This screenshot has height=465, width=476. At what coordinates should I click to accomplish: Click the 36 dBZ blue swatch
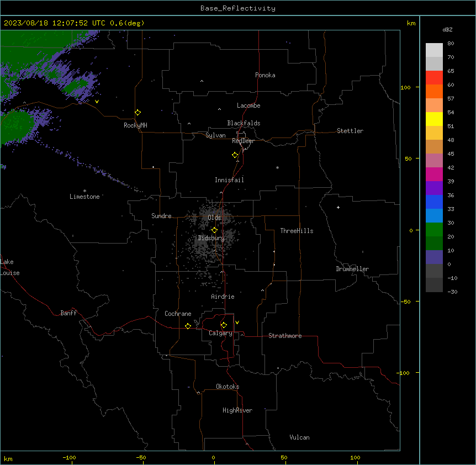tap(434, 202)
